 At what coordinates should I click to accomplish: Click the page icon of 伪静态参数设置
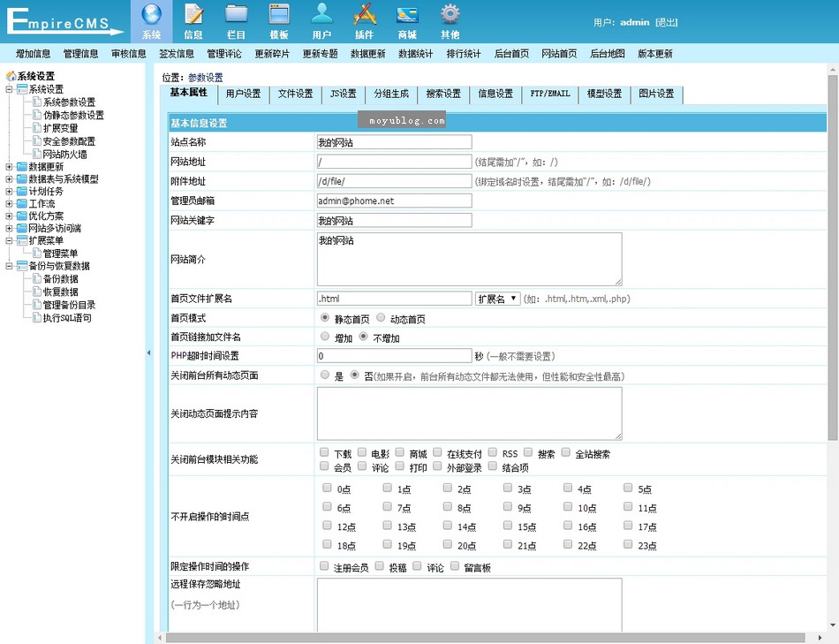pos(37,115)
